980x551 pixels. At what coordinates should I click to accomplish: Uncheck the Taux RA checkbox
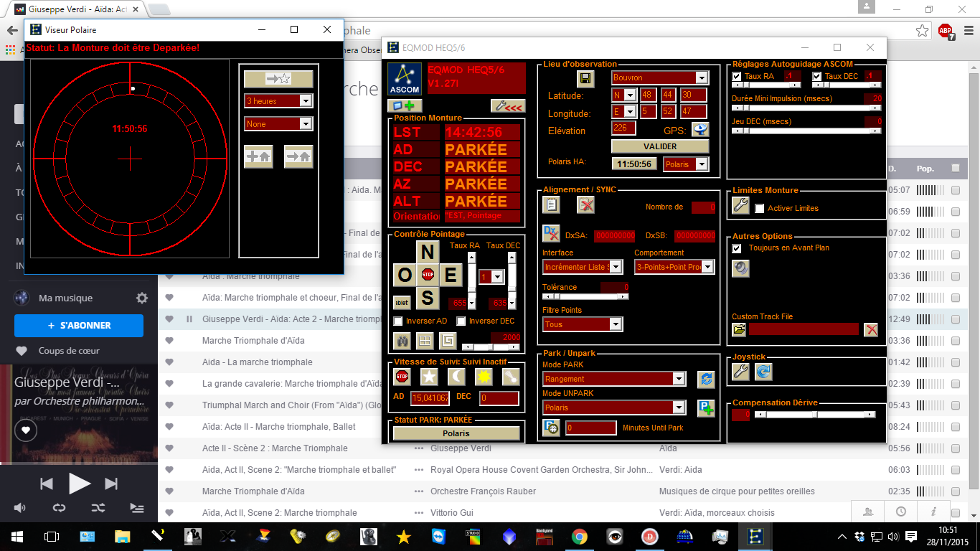[737, 76]
